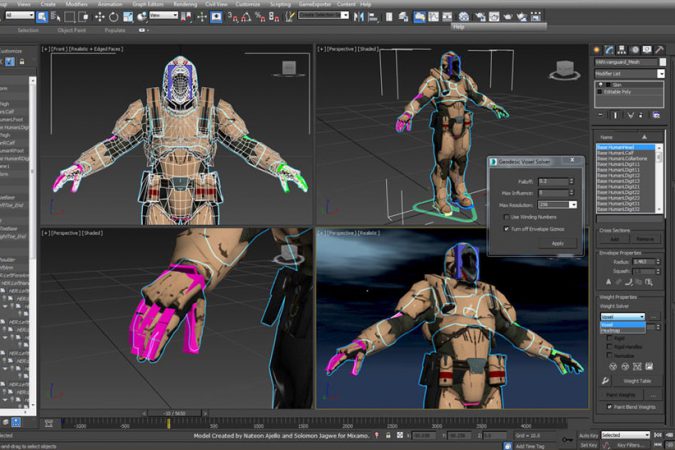Toggle the 3D Snaps icon
This screenshot has width=675, height=450.
tap(233, 17)
